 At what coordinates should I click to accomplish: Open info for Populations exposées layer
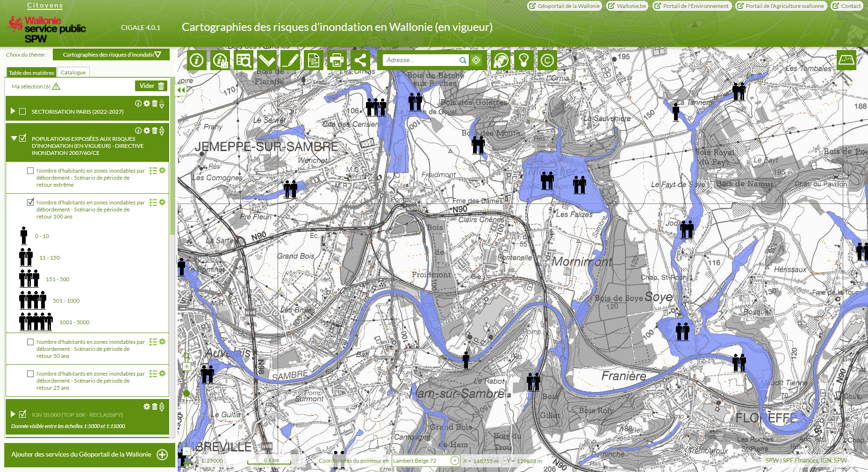138,131
